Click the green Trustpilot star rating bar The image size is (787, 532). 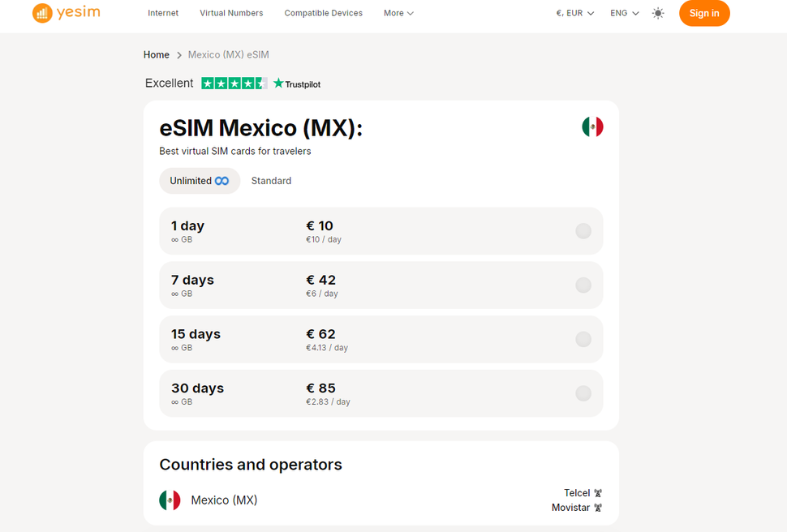click(234, 83)
